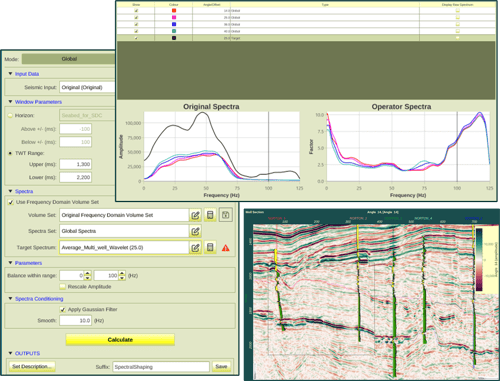Click the Display Raw Spectrum column header
This screenshot has height=381, width=500.
pos(457,5)
